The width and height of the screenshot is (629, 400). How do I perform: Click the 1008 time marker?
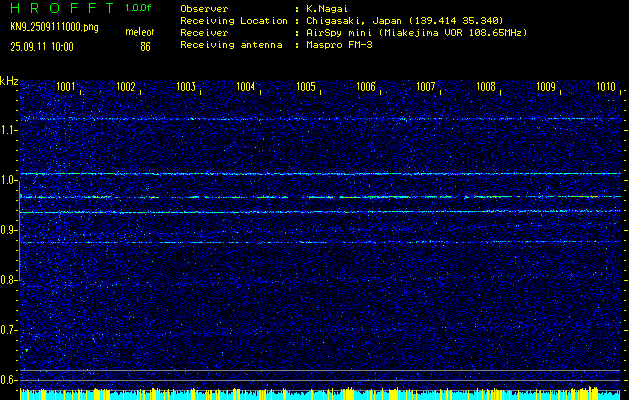pos(486,87)
